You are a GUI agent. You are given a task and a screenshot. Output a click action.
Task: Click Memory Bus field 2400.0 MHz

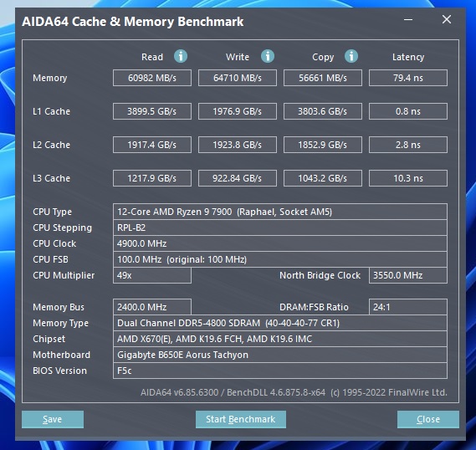pyautogui.click(x=152, y=307)
